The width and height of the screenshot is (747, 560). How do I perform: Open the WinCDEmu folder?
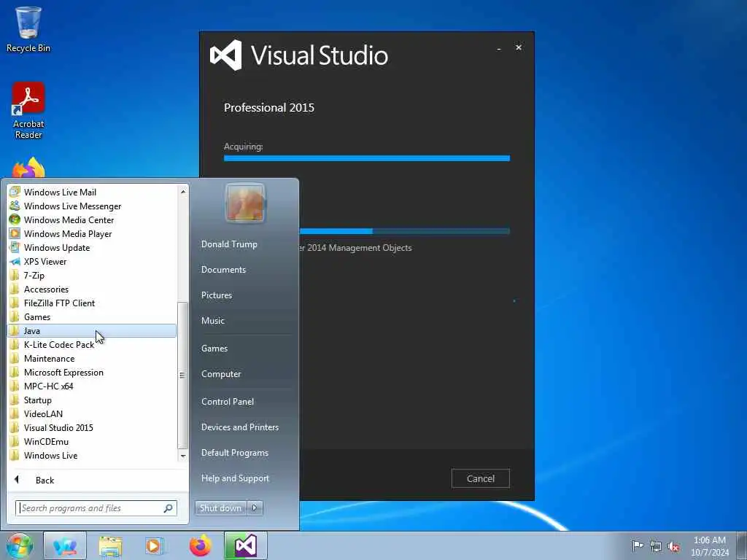[92, 441]
